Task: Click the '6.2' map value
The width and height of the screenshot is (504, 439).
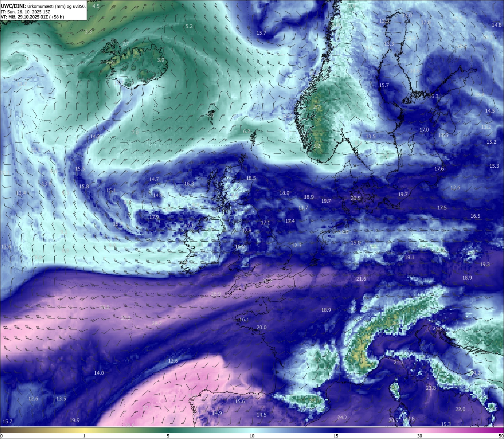Action: click(246, 131)
